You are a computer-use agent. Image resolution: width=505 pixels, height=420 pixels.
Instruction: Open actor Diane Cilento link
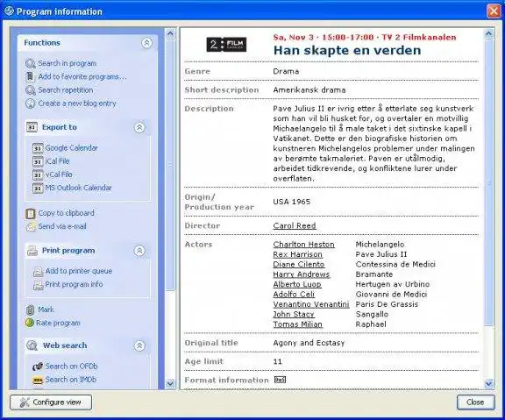click(299, 265)
